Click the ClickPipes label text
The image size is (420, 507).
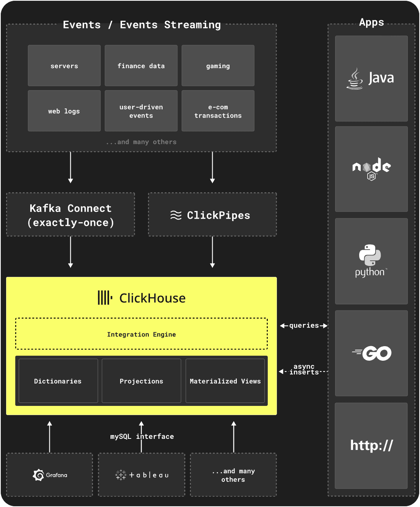[218, 215]
